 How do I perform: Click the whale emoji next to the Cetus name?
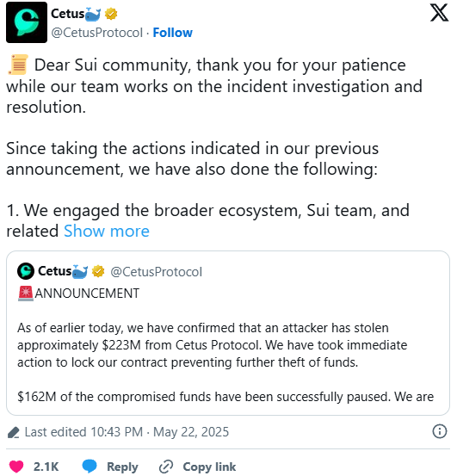[93, 15]
